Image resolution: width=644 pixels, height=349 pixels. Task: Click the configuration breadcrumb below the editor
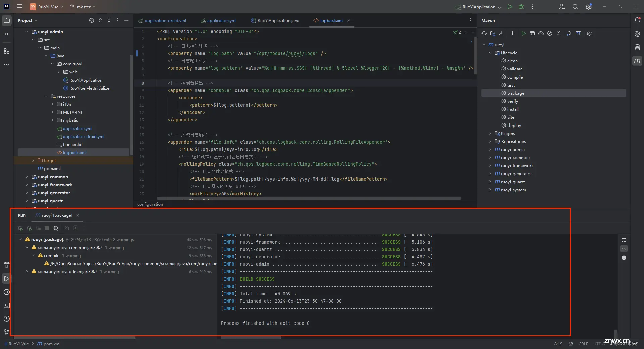coord(150,204)
